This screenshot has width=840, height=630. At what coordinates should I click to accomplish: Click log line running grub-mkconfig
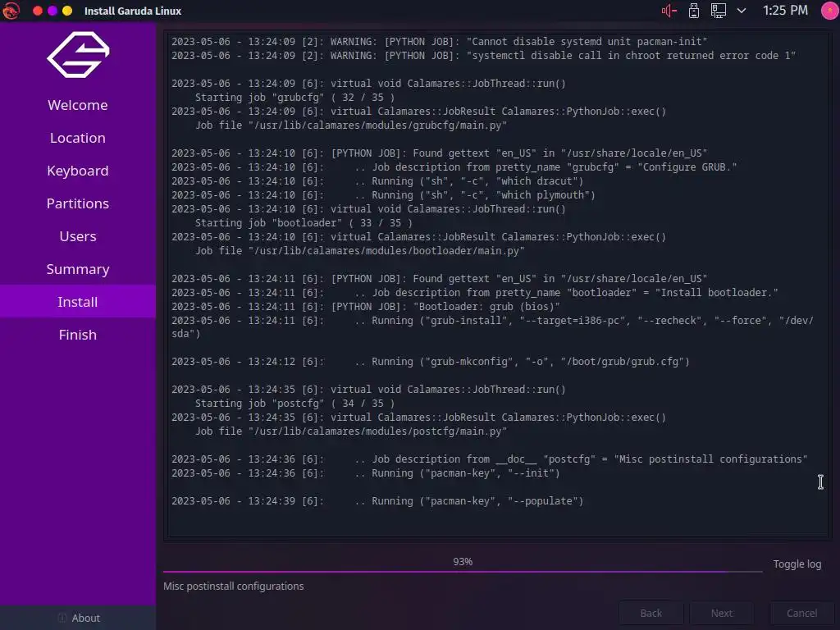point(430,362)
